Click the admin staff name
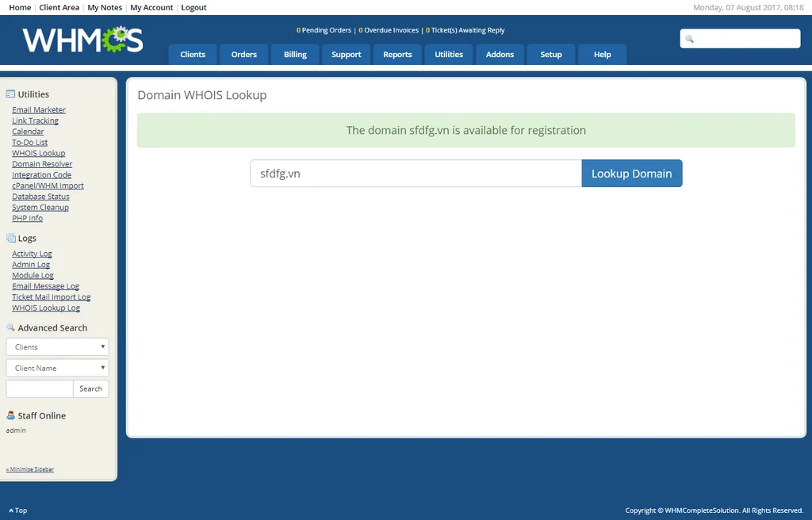The width and height of the screenshot is (812, 520). 16,430
